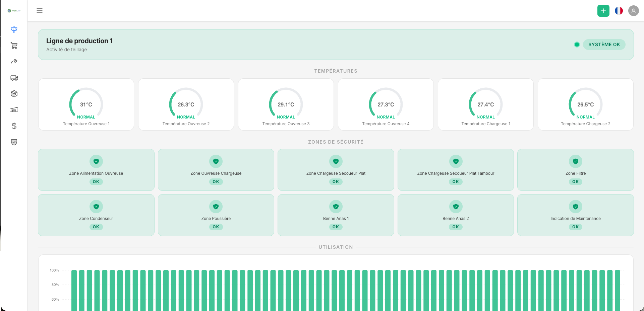Click NORMAL status under the 26.5°C gauge
Image resolution: width=644 pixels, height=311 pixels.
(586, 117)
